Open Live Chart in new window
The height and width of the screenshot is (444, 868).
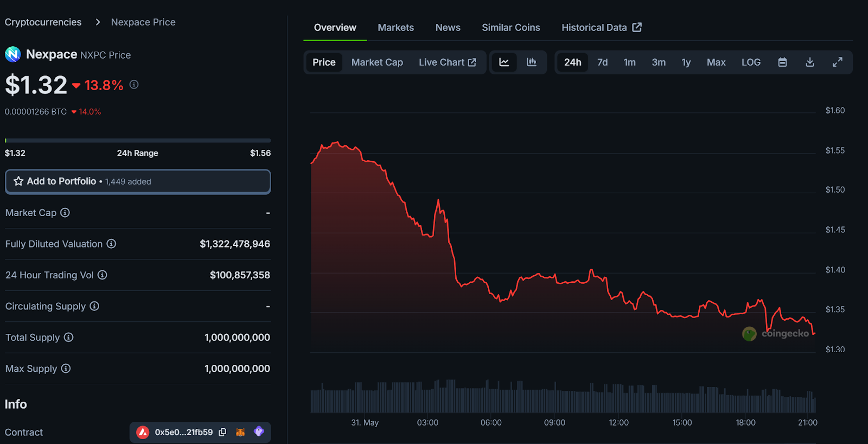pyautogui.click(x=447, y=62)
